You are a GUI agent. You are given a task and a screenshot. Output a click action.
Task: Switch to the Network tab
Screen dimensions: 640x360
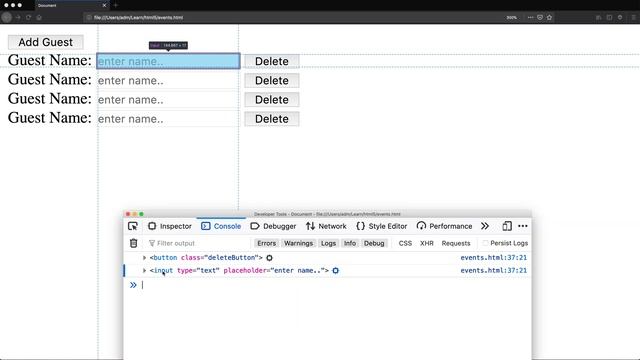(326, 226)
